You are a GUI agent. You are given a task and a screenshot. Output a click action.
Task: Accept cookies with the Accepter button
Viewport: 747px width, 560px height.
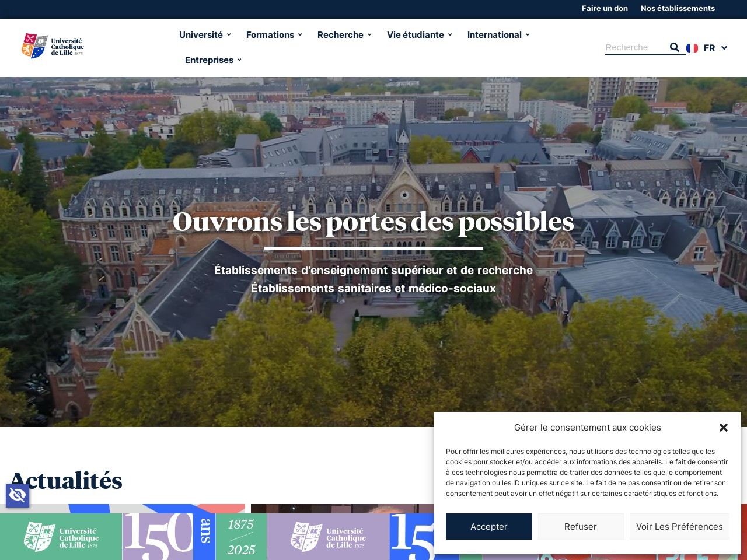(489, 526)
